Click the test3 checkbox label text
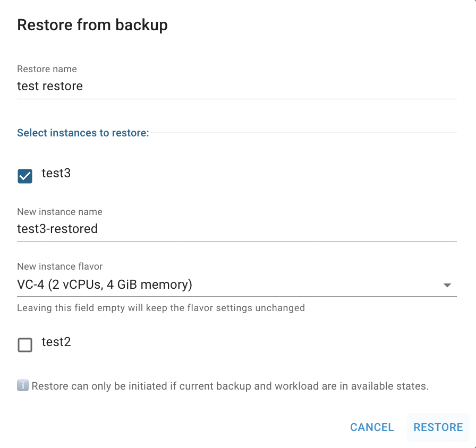 (x=56, y=173)
